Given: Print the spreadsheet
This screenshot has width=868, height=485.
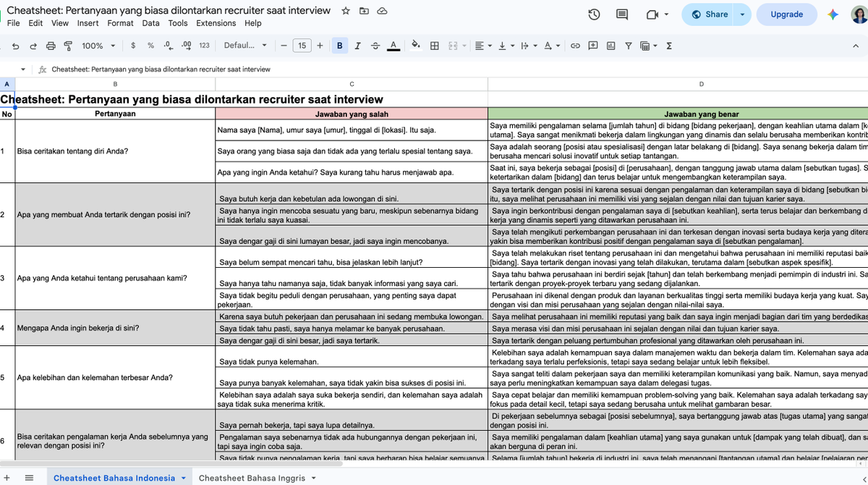Looking at the screenshot, I should click(51, 46).
